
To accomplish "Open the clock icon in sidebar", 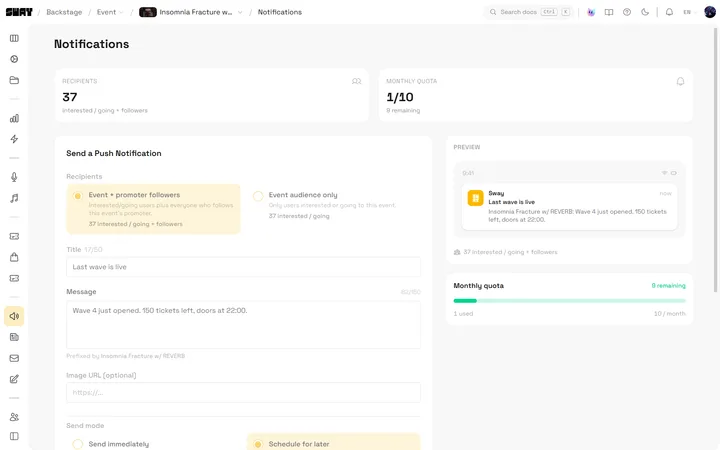I will pos(14,59).
